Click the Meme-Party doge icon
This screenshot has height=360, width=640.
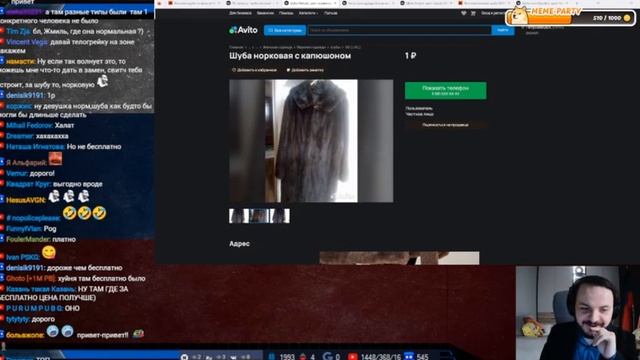click(x=520, y=16)
